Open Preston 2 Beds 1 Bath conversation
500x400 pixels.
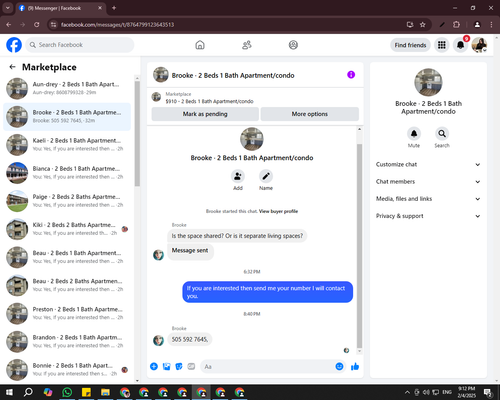67,313
